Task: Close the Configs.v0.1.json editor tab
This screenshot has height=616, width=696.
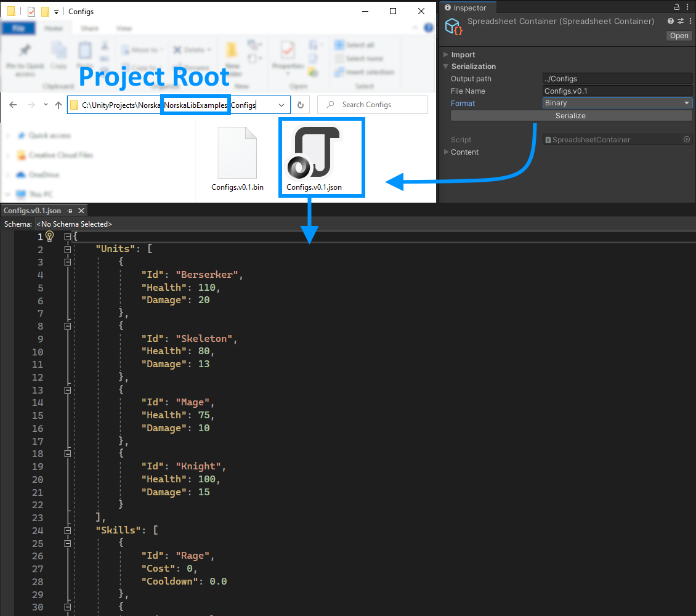Action: 81,211
